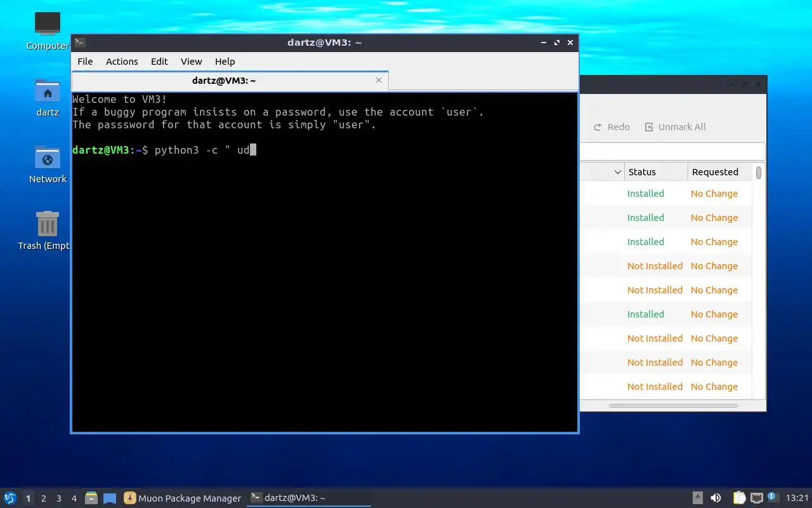Open the update notifier tray icon
This screenshot has height=508, width=812.
point(773,497)
